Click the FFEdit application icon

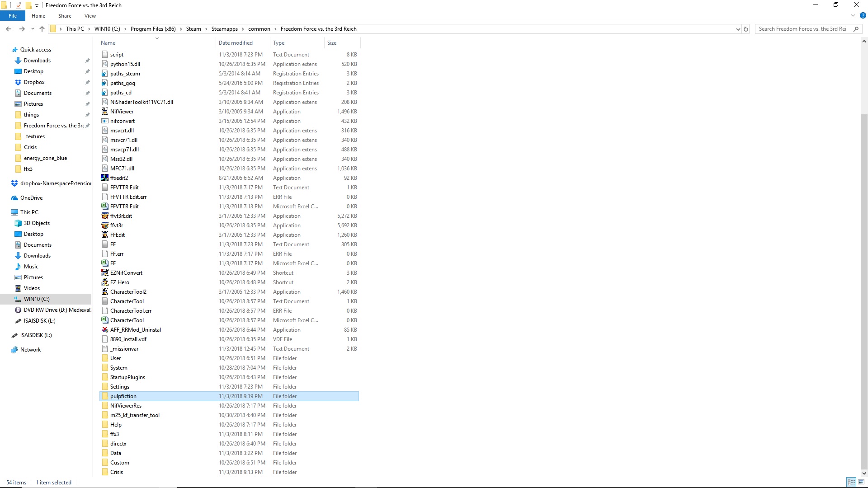[105, 235]
